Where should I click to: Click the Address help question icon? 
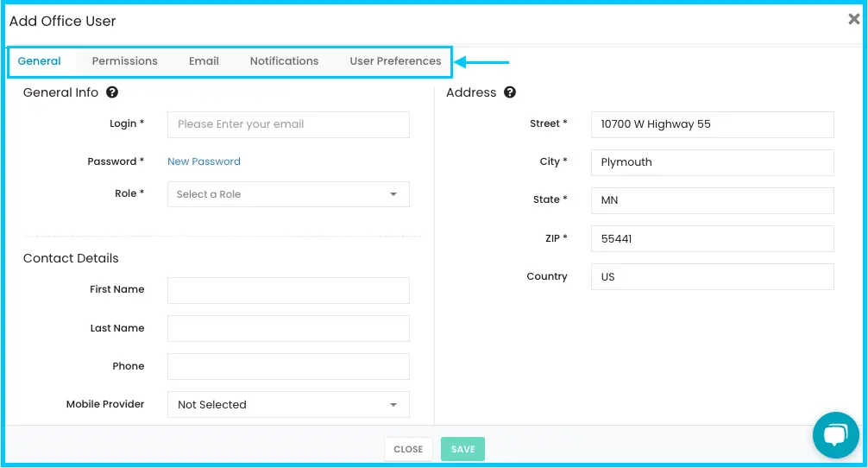pos(510,92)
